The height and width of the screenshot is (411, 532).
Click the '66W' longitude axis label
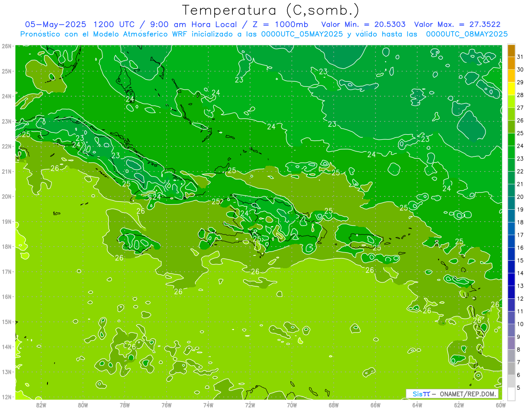pyautogui.click(x=376, y=405)
